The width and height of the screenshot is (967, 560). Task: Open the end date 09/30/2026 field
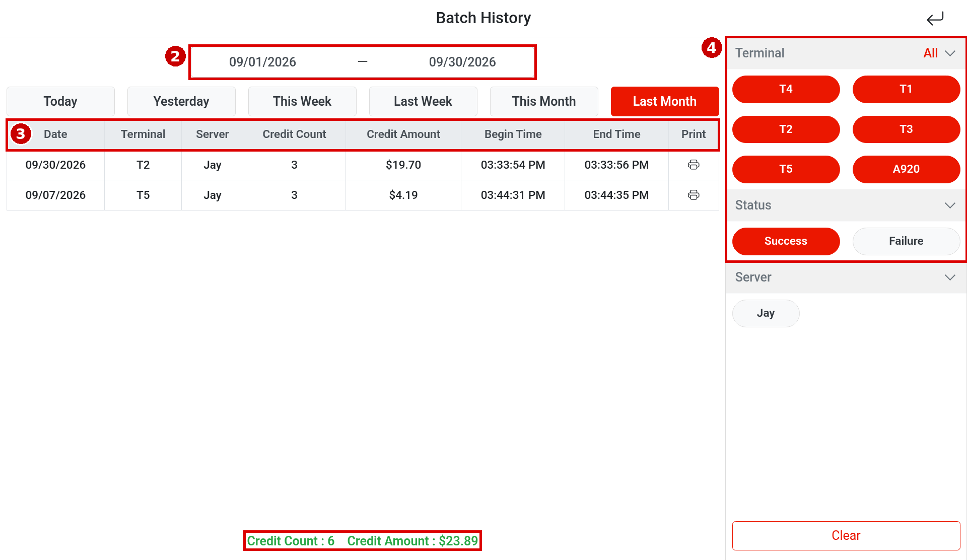tap(462, 62)
